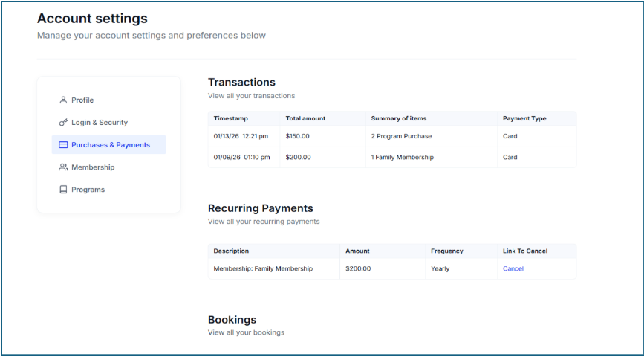Click the Amount column header

pos(357,251)
